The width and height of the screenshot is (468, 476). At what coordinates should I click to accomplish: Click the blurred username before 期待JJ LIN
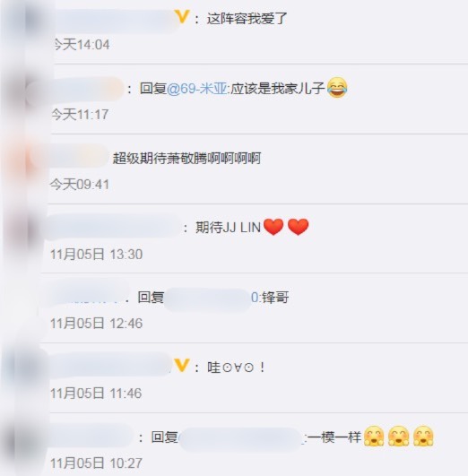(x=113, y=226)
